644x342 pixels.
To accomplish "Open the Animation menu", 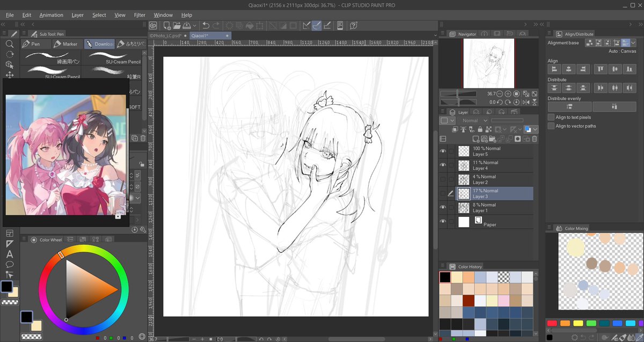I will [x=51, y=15].
